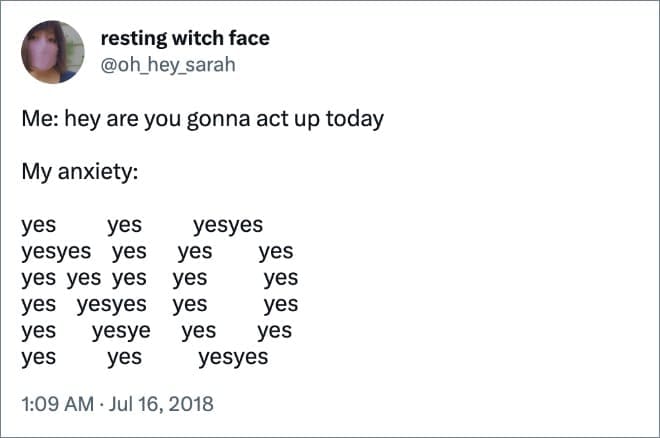The image size is (660, 438).
Task: Click the truncated word "yesye"
Action: click(x=121, y=331)
